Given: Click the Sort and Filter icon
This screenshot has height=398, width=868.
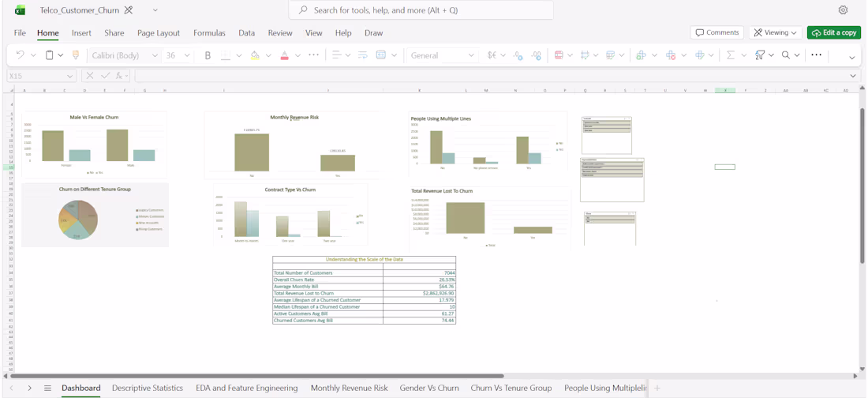Looking at the screenshot, I should (x=759, y=55).
